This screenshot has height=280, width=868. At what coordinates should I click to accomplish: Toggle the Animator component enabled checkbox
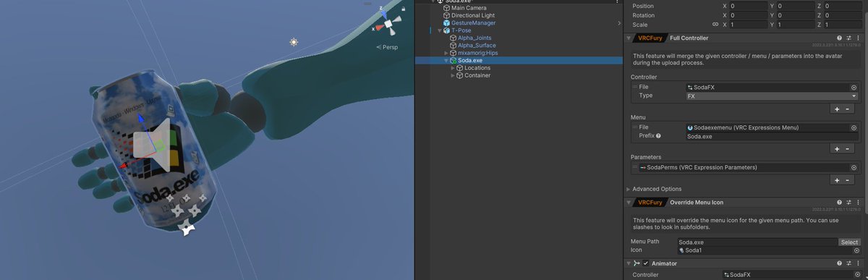coord(645,263)
